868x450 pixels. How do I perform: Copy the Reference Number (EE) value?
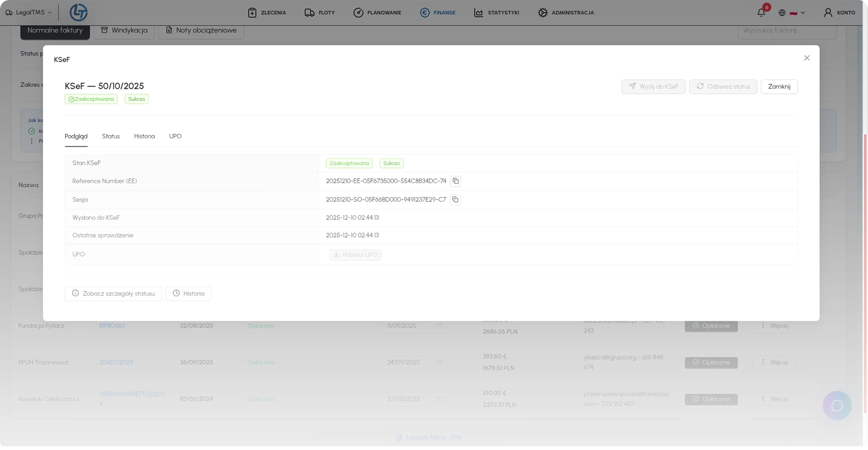(455, 181)
